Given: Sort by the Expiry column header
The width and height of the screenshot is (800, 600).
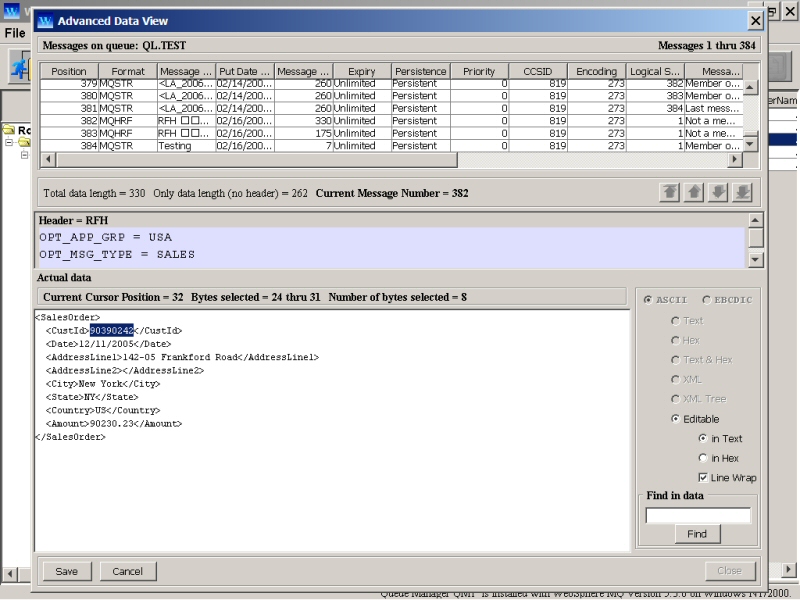Looking at the screenshot, I should pyautogui.click(x=362, y=71).
